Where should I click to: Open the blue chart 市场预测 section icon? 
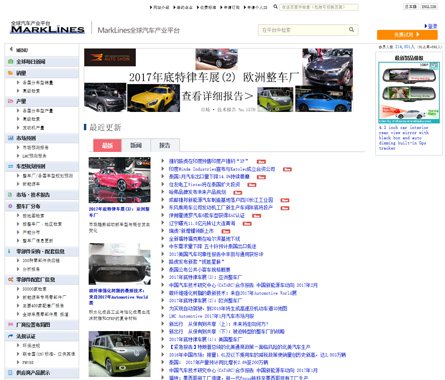tap(11, 138)
